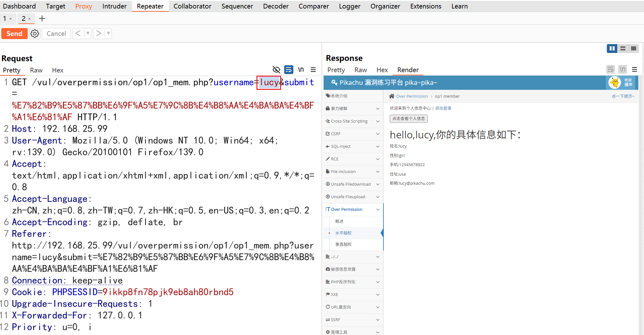The image size is (644, 335).
Task: Click the orange Send button
Action: pos(14,33)
